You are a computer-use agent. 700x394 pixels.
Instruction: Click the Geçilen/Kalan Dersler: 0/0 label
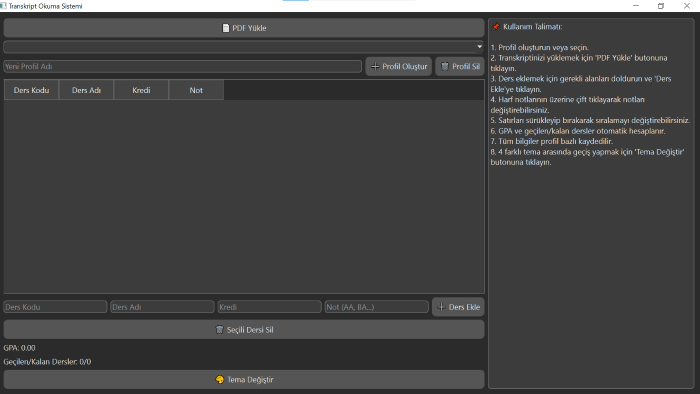pyautogui.click(x=47, y=362)
